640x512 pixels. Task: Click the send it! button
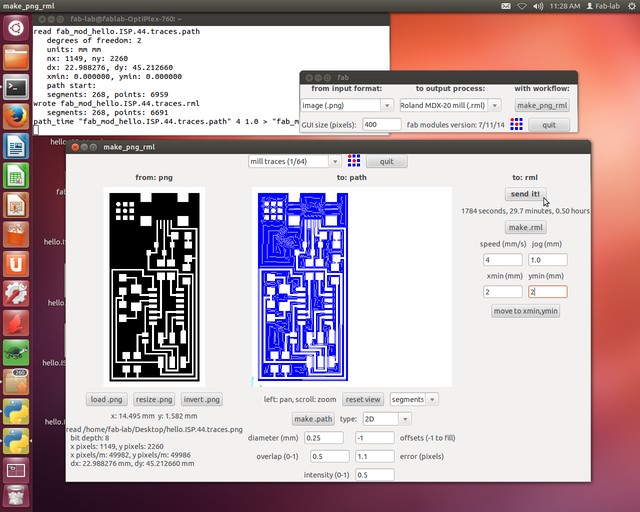(x=525, y=194)
